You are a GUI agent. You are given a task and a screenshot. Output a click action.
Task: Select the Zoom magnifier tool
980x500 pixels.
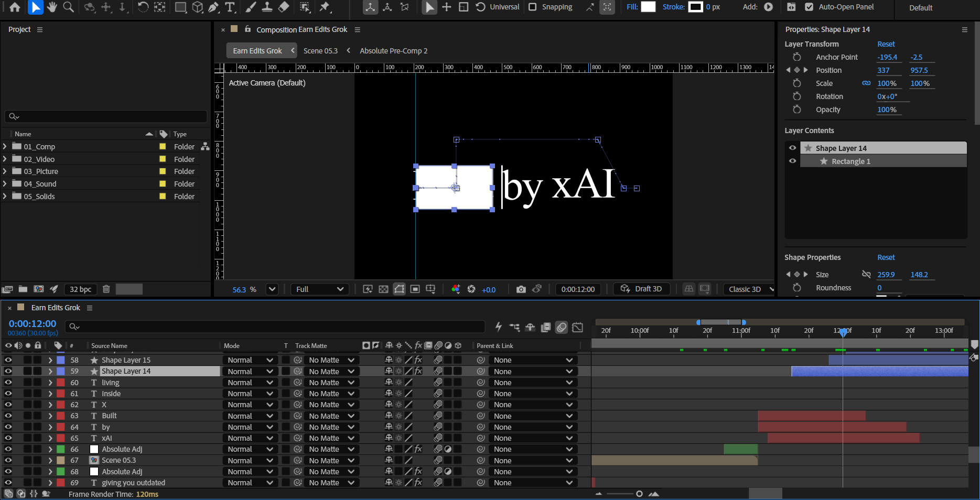[68, 7]
